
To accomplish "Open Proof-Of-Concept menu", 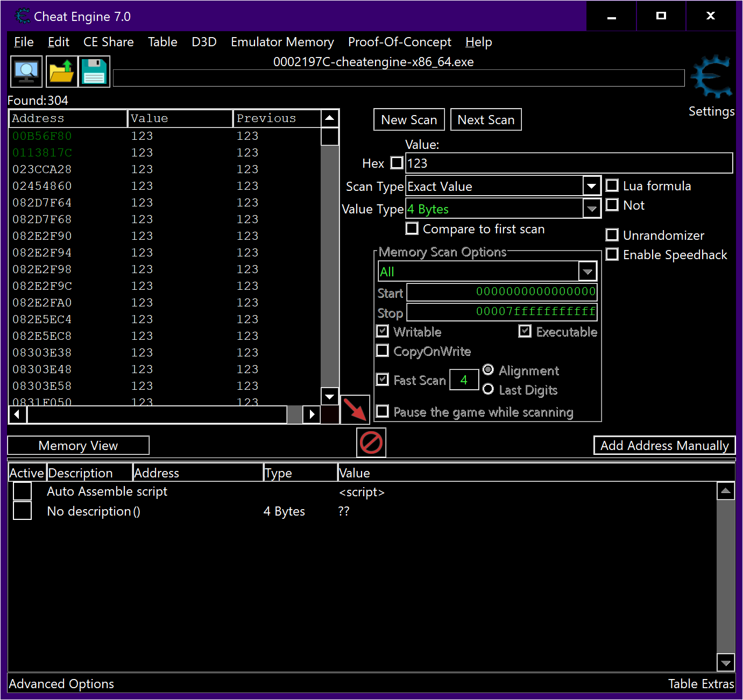I will pos(400,42).
